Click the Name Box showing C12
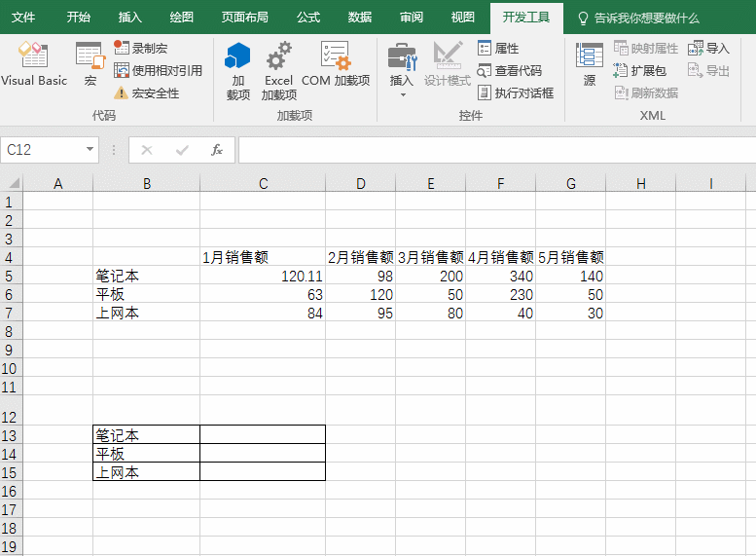The image size is (756, 556). click(x=43, y=150)
